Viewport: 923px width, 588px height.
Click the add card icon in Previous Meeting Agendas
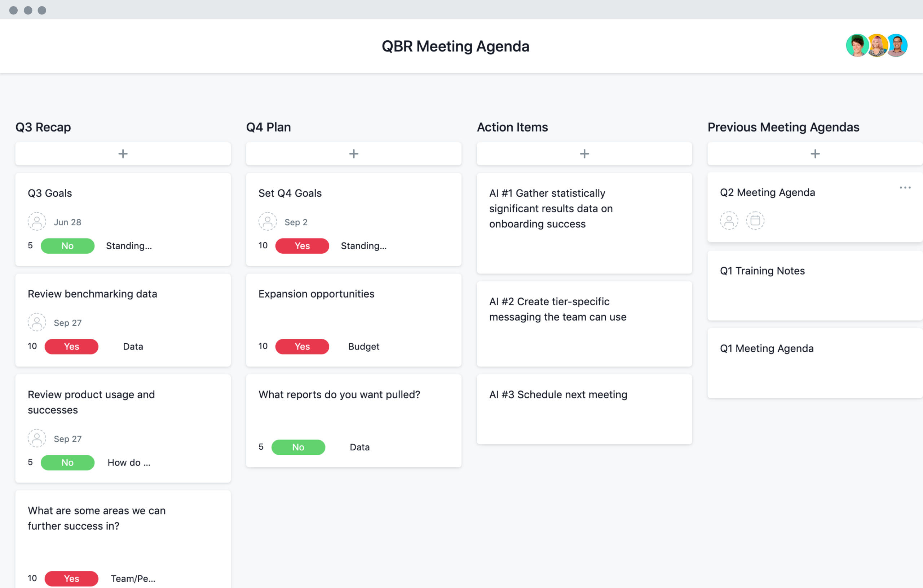(x=815, y=153)
